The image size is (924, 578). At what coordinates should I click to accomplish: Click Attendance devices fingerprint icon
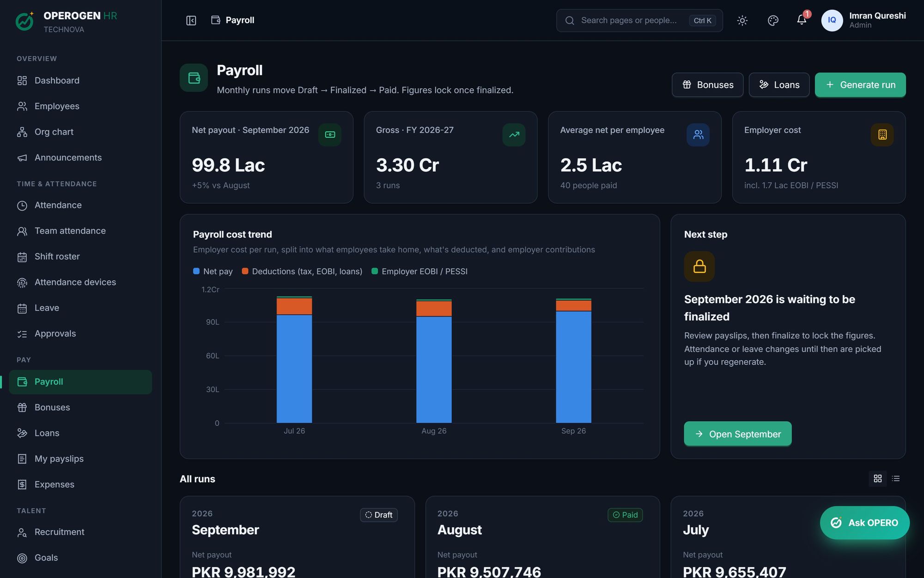point(22,283)
